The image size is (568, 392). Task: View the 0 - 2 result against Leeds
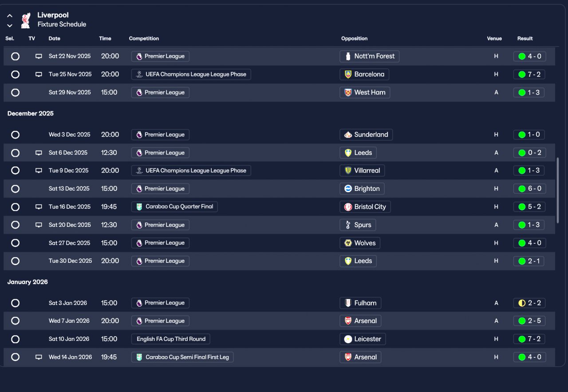pyautogui.click(x=529, y=153)
